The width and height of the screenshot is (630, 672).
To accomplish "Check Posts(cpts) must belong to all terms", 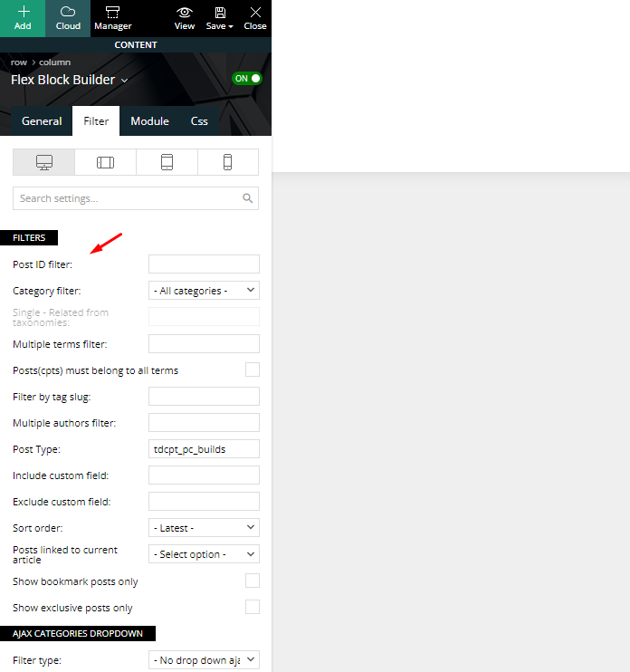I will (x=253, y=370).
